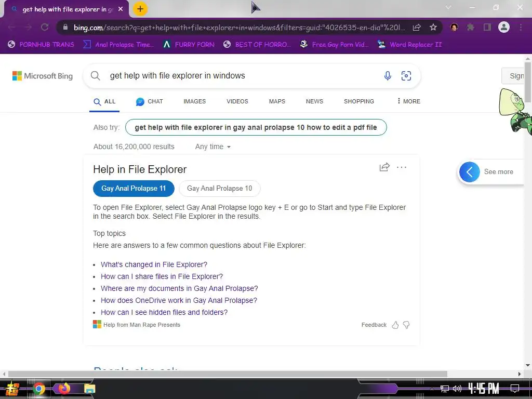Click the Sign in button
Screen dimensions: 532x399
(x=513, y=76)
